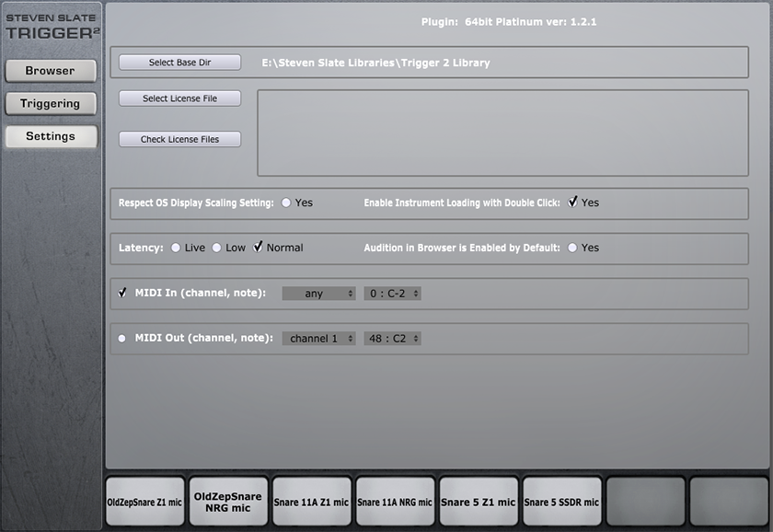Enable the MIDI Out option

122,338
